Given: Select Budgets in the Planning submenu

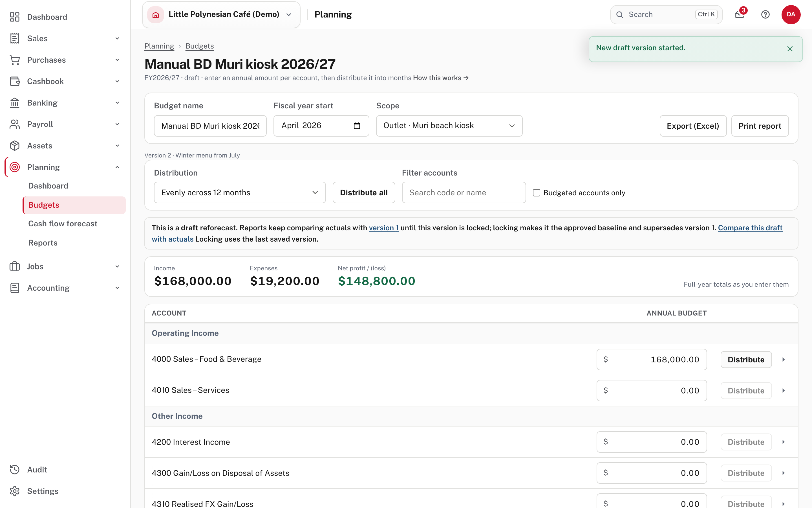Looking at the screenshot, I should [x=74, y=205].
